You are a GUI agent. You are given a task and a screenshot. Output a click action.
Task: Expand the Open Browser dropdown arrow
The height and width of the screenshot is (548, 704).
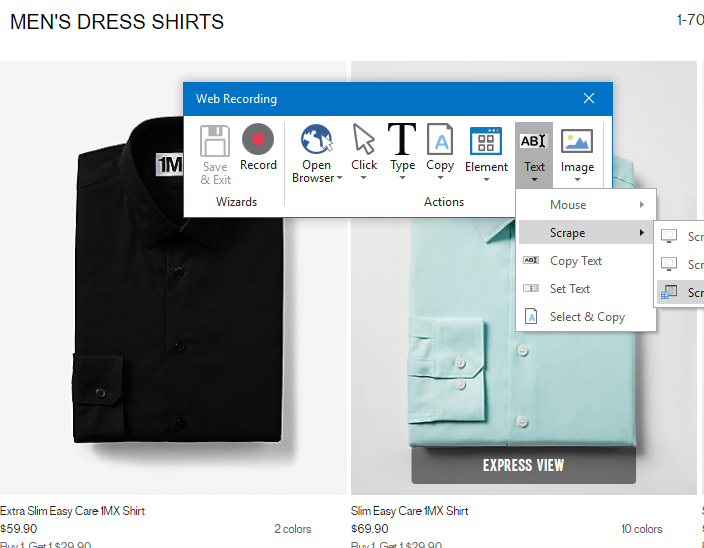[340, 178]
